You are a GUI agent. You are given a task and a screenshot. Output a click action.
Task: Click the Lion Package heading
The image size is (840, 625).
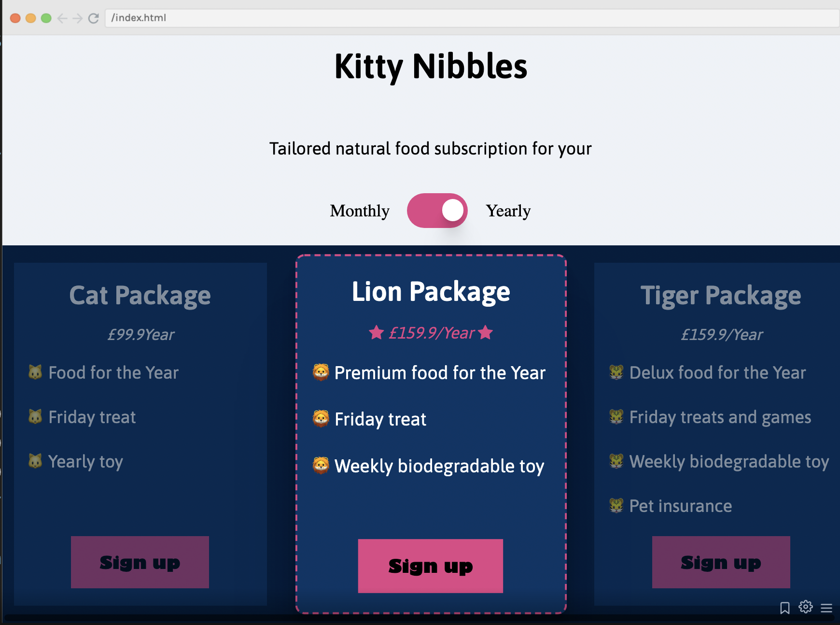click(431, 292)
